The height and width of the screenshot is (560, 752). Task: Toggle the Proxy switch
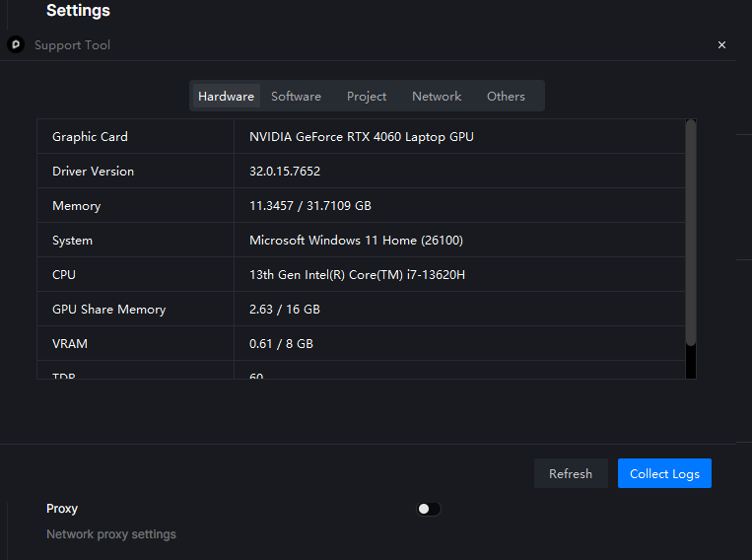pyautogui.click(x=429, y=509)
